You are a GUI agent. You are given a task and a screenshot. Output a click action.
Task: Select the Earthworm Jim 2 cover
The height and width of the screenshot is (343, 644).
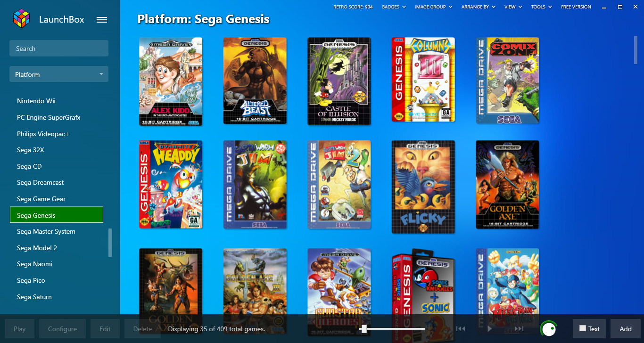tap(339, 185)
